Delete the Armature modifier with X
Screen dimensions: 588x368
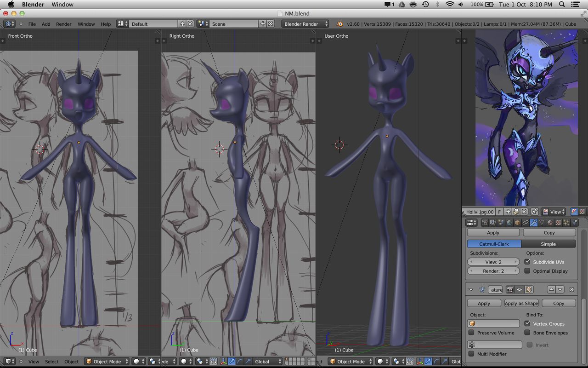pyautogui.click(x=572, y=290)
